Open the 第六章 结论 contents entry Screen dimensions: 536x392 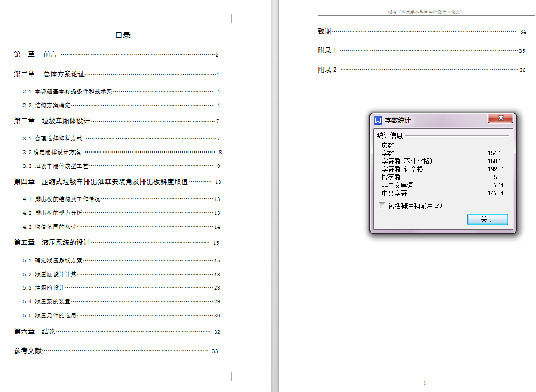coord(117,332)
